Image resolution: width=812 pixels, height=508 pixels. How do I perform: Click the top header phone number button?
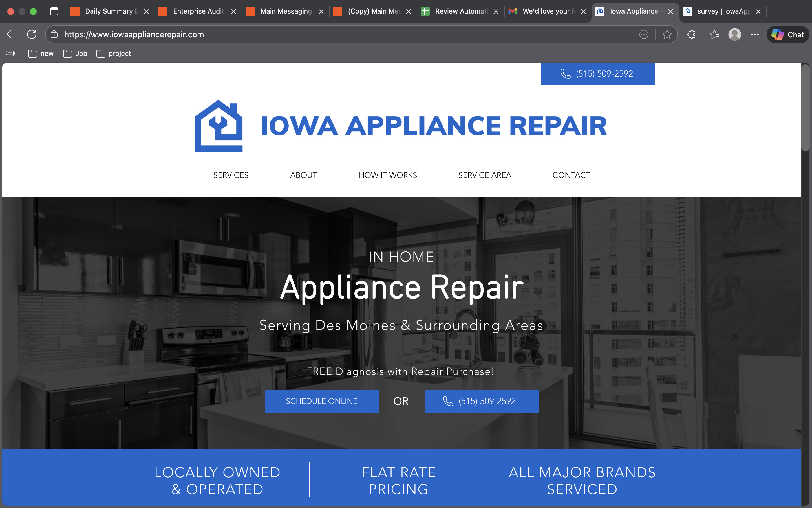tap(598, 74)
